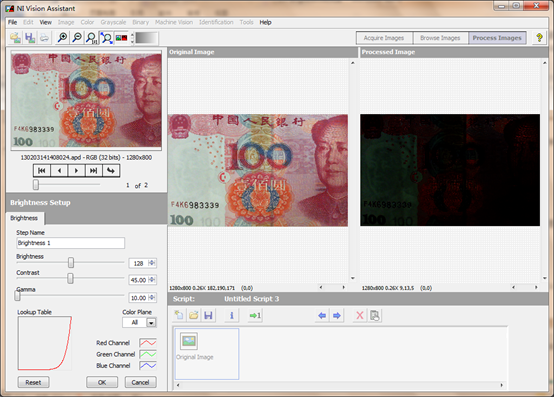Click the toolbar gradient palette swatch
This screenshot has height=397, width=554.
pyautogui.click(x=146, y=38)
